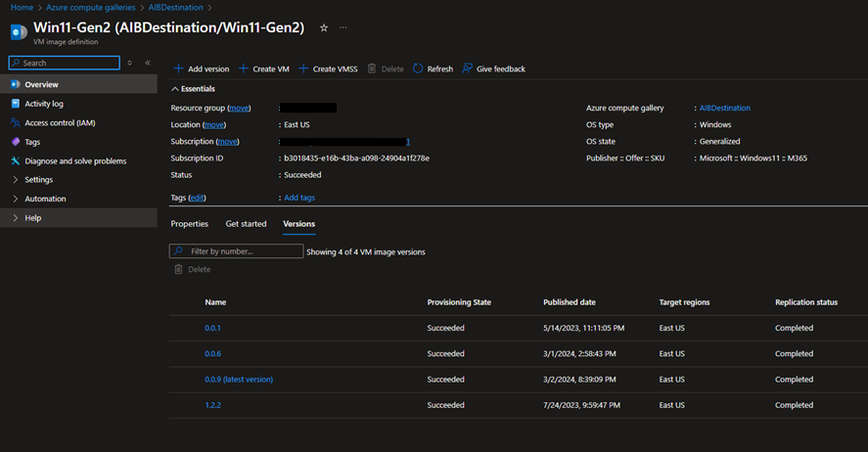Go to AIBDestination breadcrumb

pyautogui.click(x=175, y=8)
